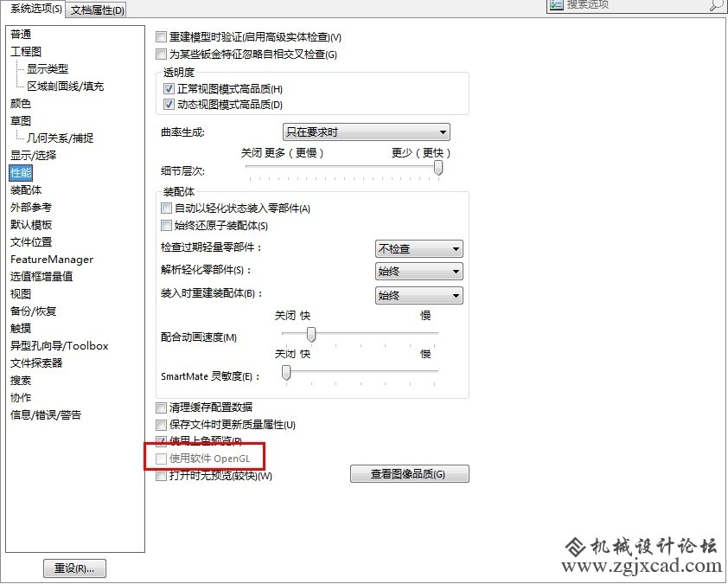
Task: Uncheck 正常视图模式高品质(H)
Action: (x=169, y=88)
